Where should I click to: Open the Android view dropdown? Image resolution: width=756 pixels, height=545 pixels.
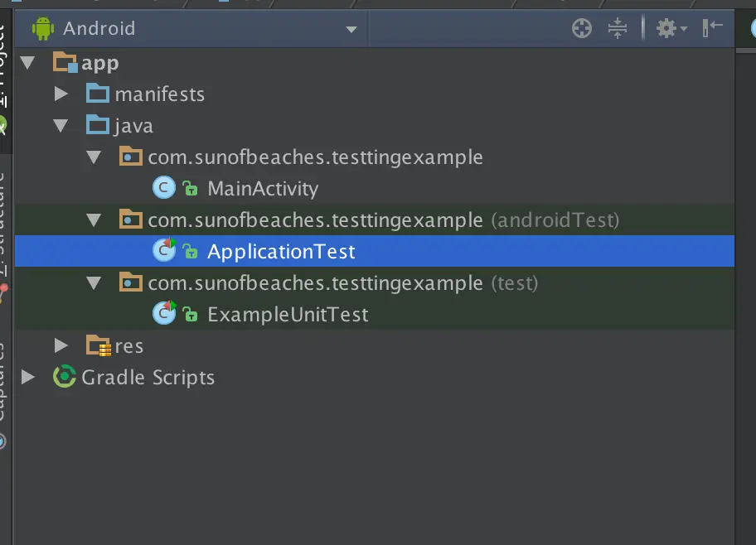(x=351, y=29)
